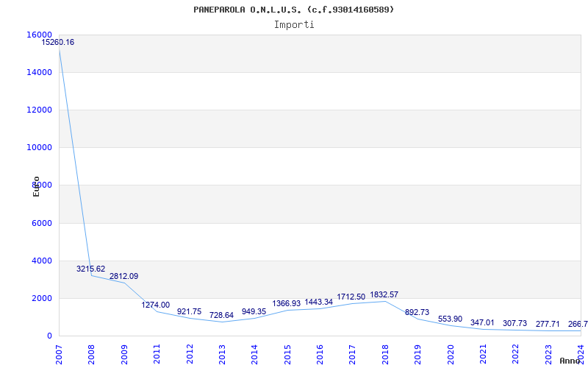This screenshot has height=368, width=588.
Task: Select the 553.90 data label
Action: (450, 319)
